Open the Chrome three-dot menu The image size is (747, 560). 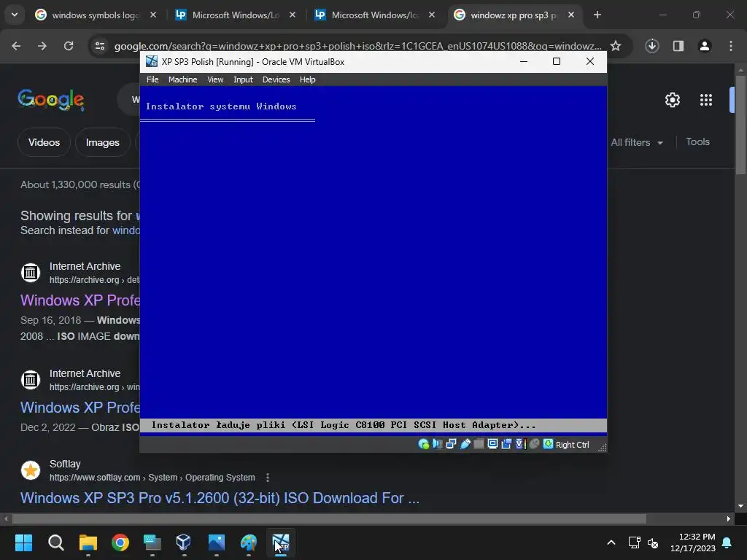731,46
